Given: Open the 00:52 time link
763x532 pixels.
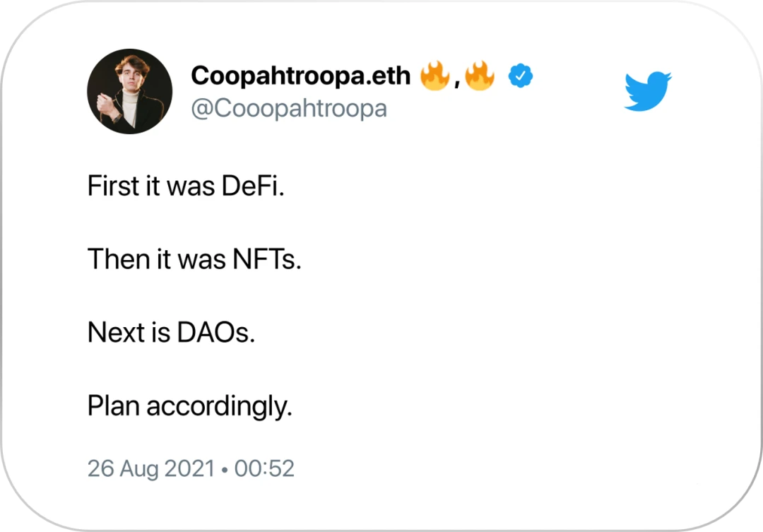Looking at the screenshot, I should coord(264,468).
